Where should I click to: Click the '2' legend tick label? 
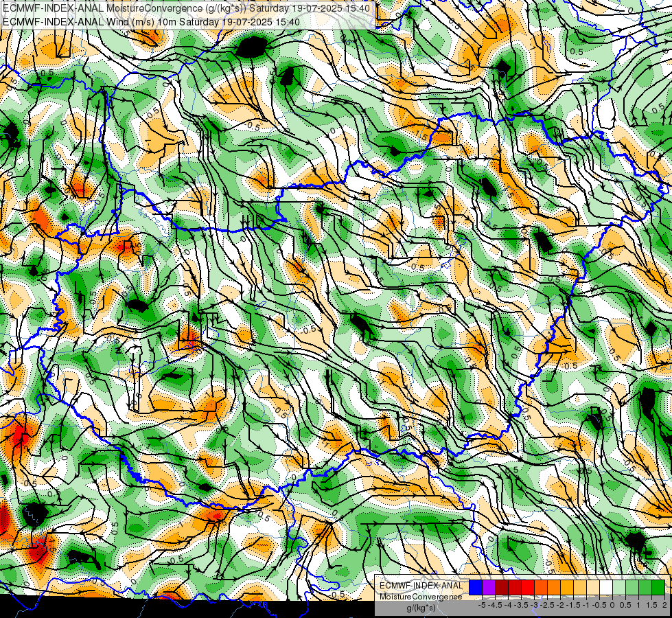click(x=664, y=605)
